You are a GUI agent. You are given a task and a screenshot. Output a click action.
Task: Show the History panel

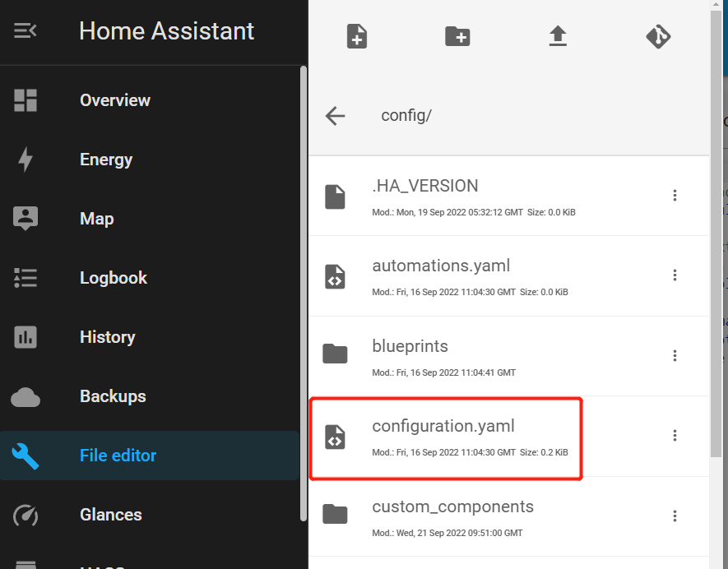click(150, 337)
